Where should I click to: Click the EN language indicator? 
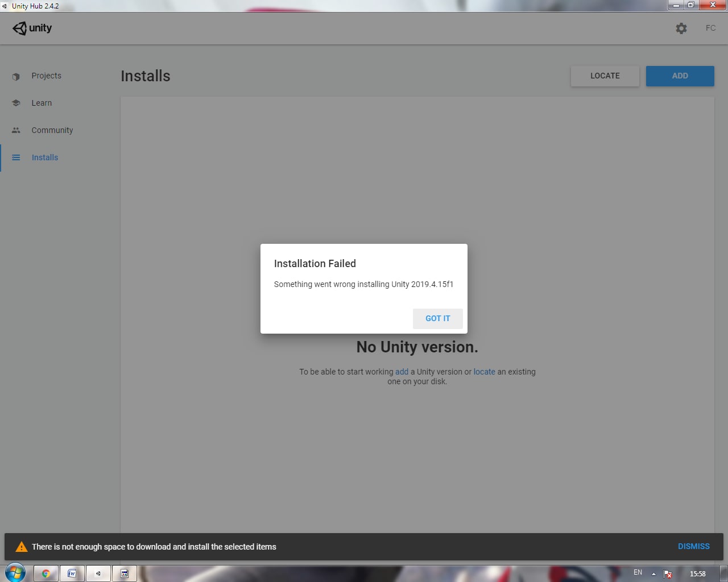click(x=638, y=572)
